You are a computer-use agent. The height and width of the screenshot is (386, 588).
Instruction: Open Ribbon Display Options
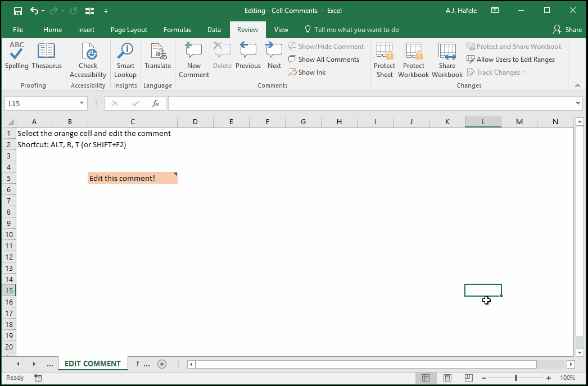click(495, 11)
